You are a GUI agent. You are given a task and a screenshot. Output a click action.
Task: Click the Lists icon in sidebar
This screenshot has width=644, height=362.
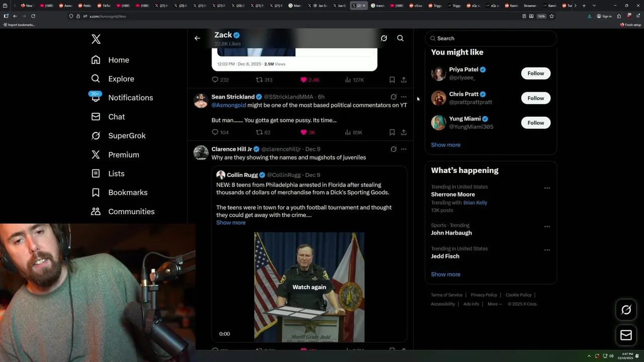(x=96, y=173)
